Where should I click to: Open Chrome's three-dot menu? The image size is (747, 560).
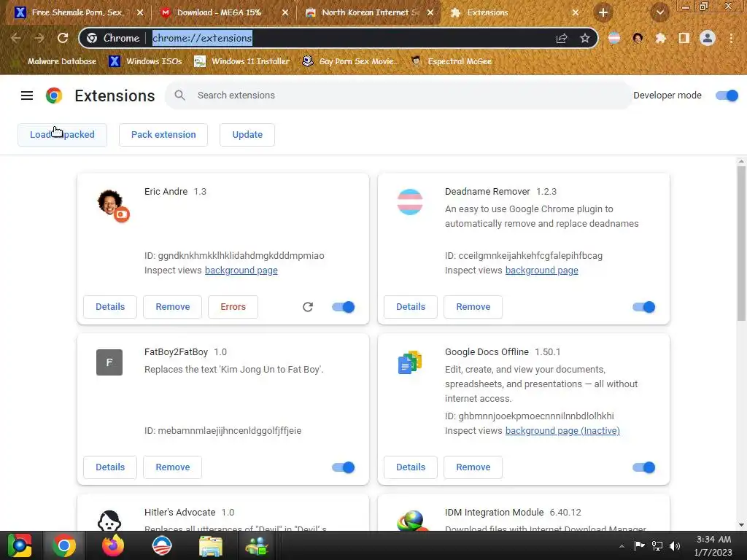[x=731, y=38]
